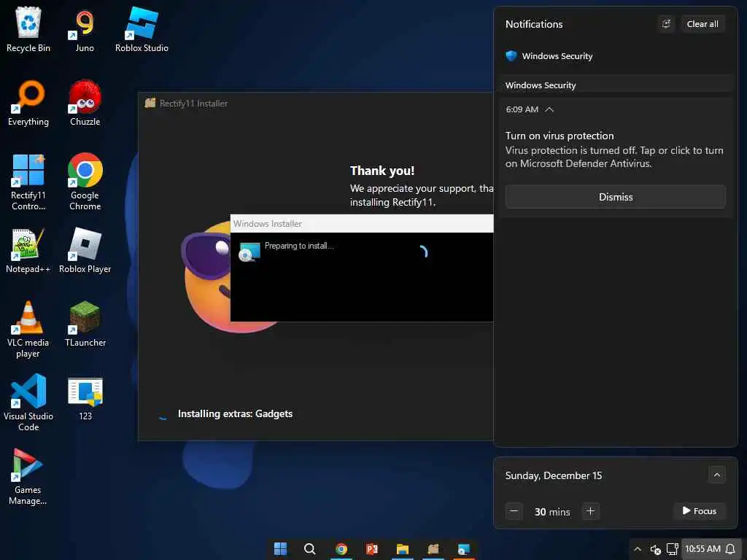Screen dimensions: 747x560
Task: Click the Windows Security shield icon
Action: pyautogui.click(x=511, y=55)
